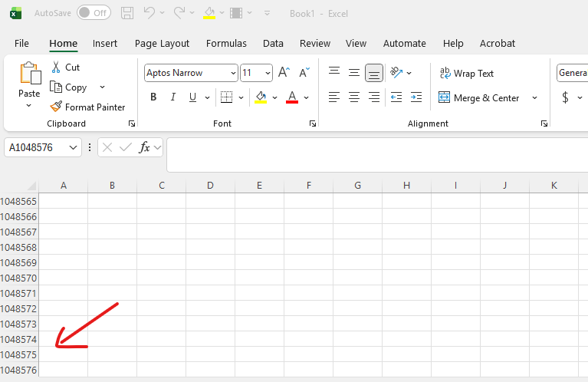Image resolution: width=588 pixels, height=382 pixels.
Task: Switch to the Insert tab
Action: point(105,44)
